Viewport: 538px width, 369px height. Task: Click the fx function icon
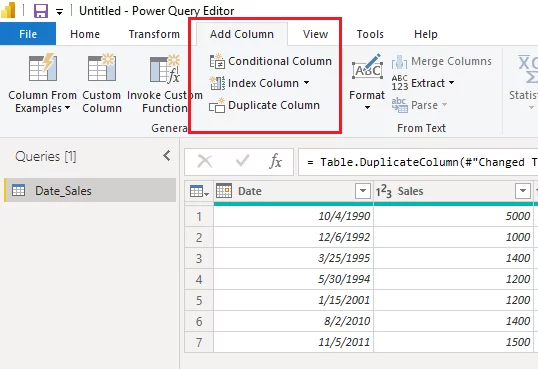coord(276,161)
